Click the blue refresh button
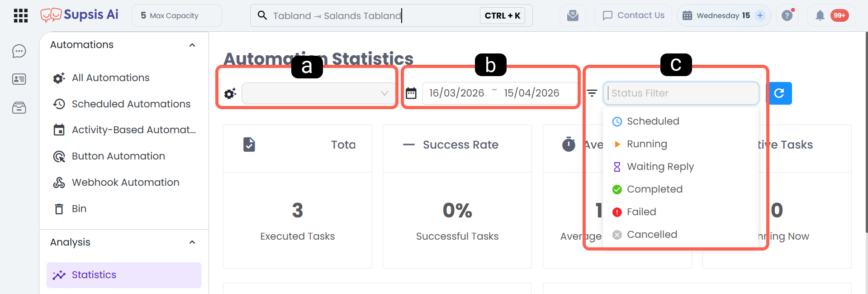 [x=779, y=93]
